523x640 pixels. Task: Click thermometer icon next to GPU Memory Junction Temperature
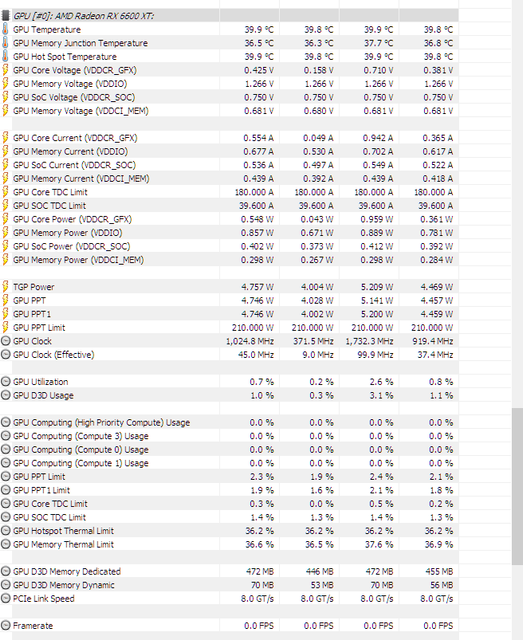(x=5, y=43)
